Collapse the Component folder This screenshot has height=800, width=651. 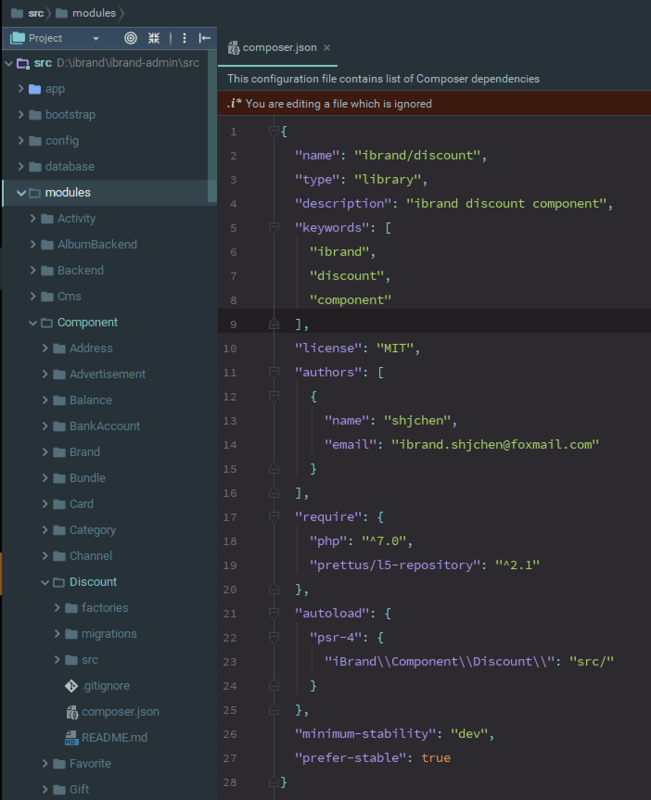33,323
